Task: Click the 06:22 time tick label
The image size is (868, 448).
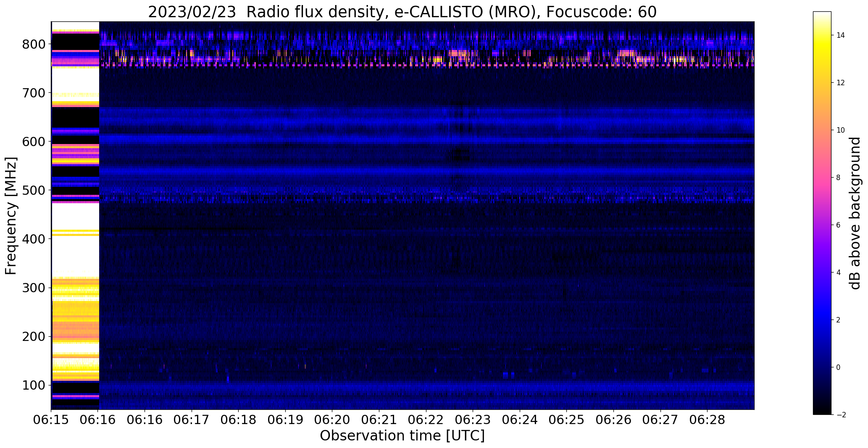Action: tap(426, 420)
